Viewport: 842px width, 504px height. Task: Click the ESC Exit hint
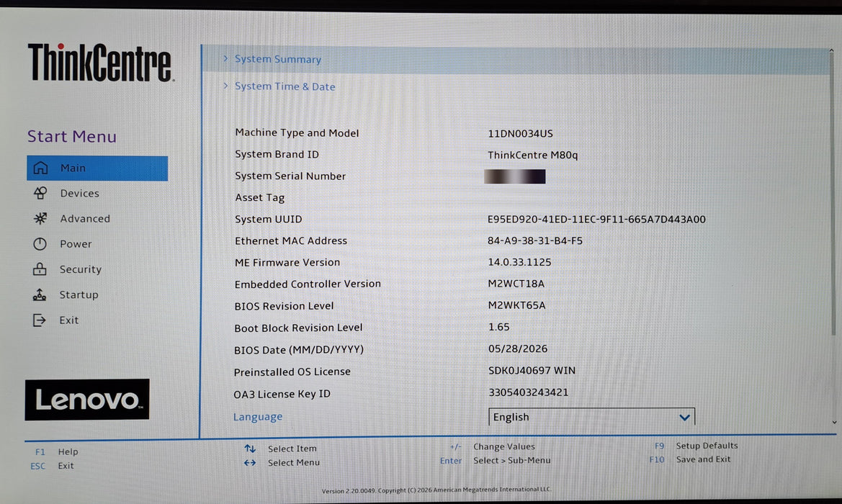tap(52, 466)
